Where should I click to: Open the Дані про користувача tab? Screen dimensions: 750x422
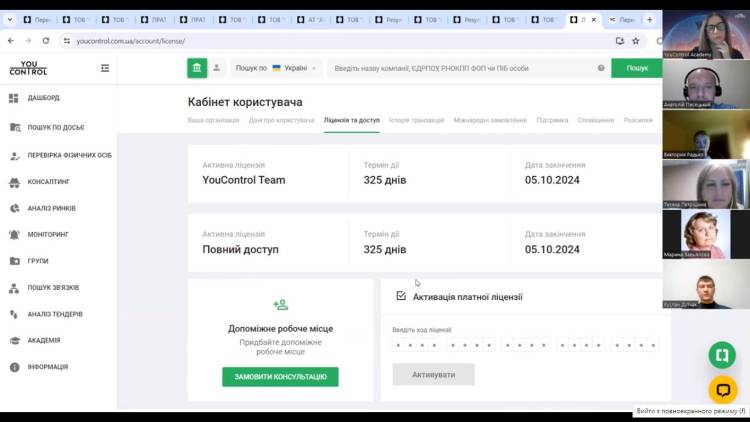tap(281, 120)
